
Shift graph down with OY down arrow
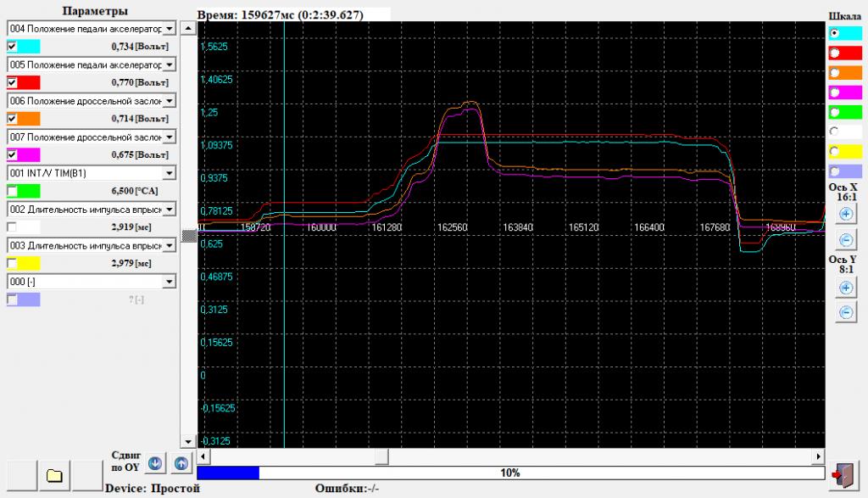[155, 463]
